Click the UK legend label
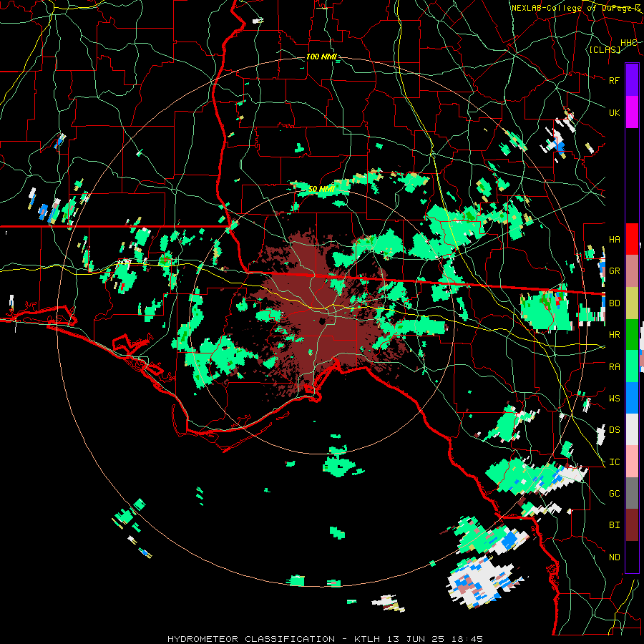The height and width of the screenshot is (644, 644). 614,112
